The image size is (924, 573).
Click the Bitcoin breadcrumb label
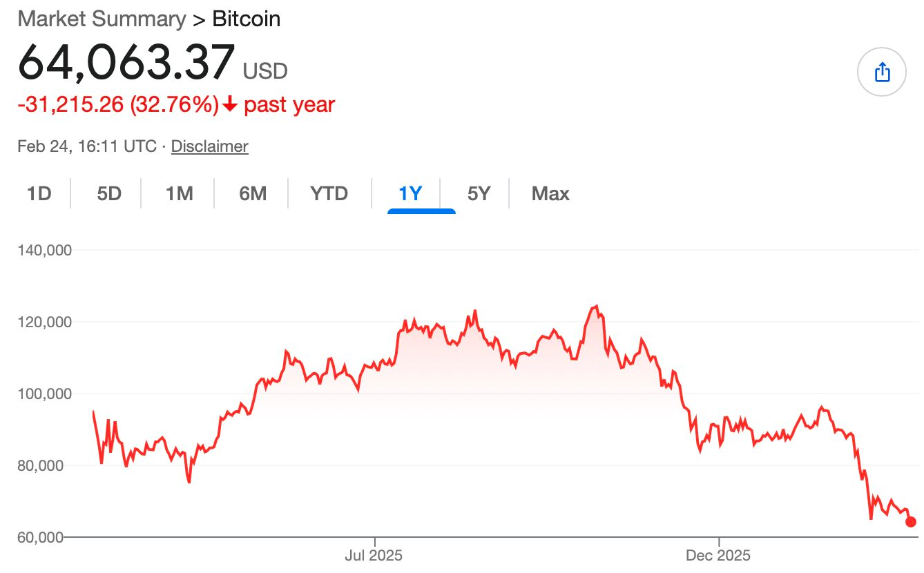246,19
